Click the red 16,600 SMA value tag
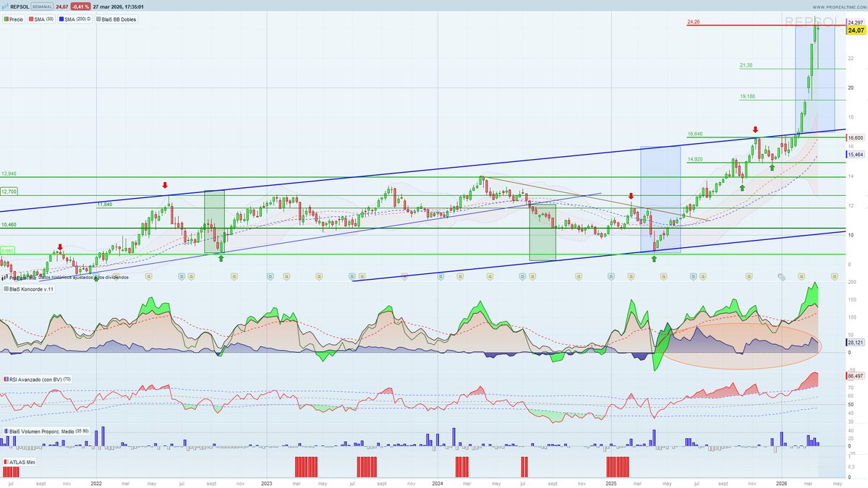 (856, 137)
